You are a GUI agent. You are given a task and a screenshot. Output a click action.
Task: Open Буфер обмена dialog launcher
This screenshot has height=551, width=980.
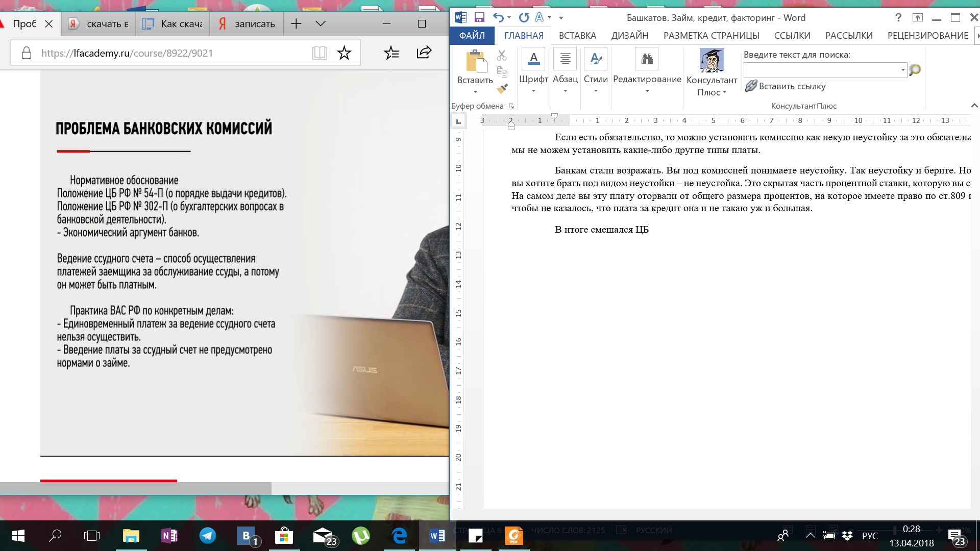click(511, 106)
